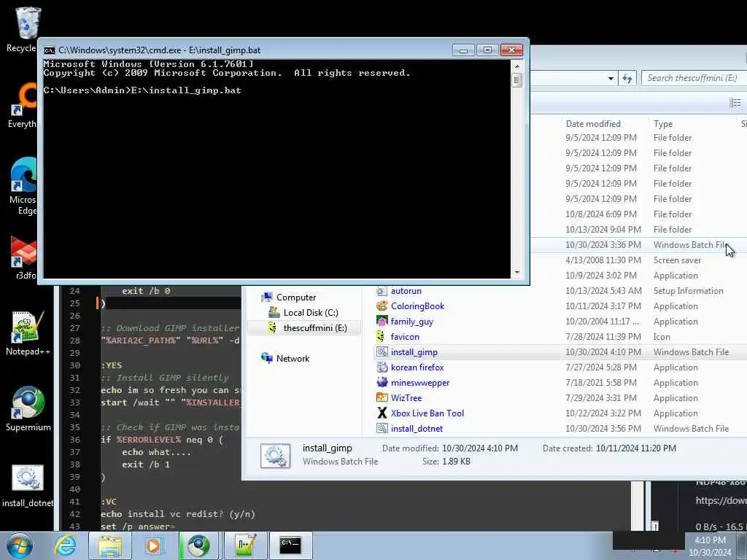Click the install_gimp details pane thumbnail
The image size is (747, 560).
coord(275,456)
